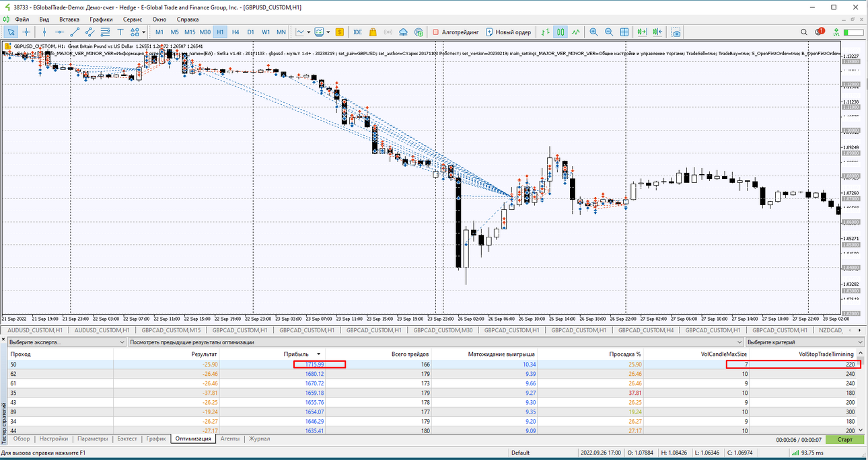Viewport: 868px width, 460px height.
Task: Open the search magnifier in toolbar
Action: point(803,32)
